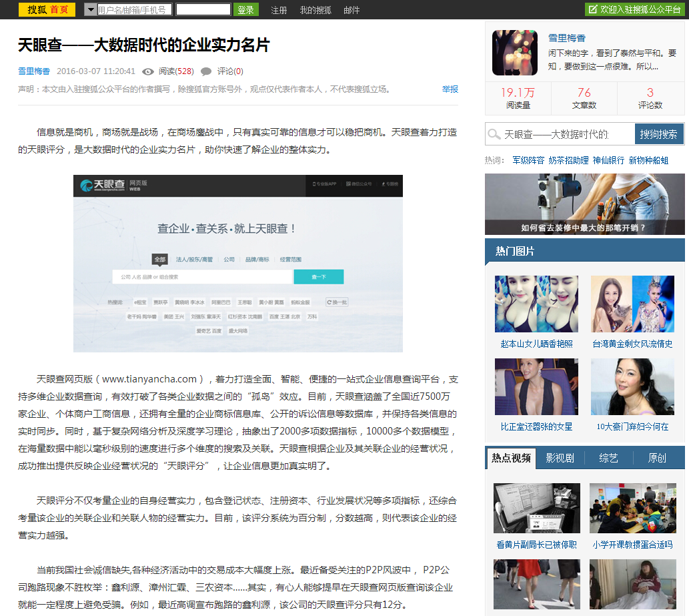Open the 邮件 top bar link
The height and width of the screenshot is (616, 689).
[x=352, y=10]
